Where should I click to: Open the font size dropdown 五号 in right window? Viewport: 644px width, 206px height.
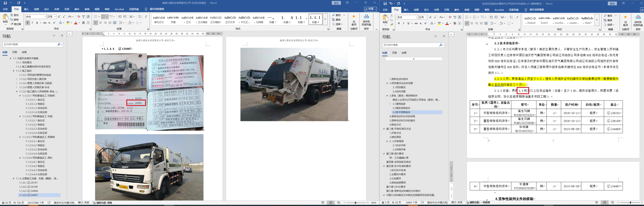426,17
